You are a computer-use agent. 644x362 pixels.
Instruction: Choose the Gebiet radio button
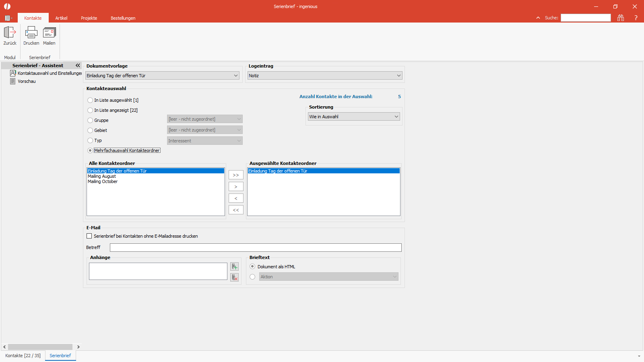pyautogui.click(x=90, y=130)
